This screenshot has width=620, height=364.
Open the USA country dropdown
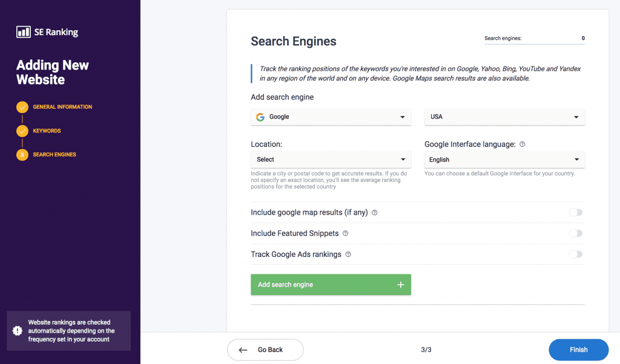[x=504, y=117]
